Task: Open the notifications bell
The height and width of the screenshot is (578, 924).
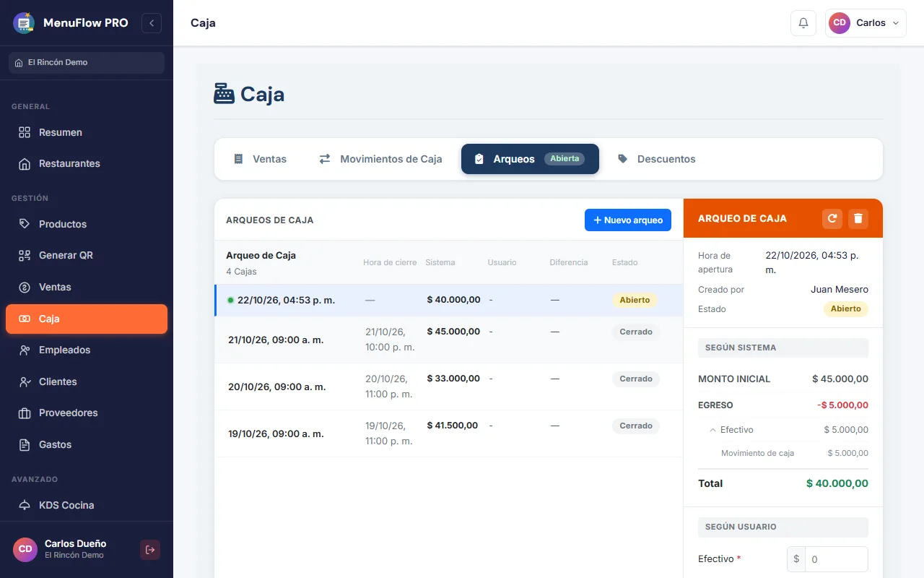Action: [803, 23]
